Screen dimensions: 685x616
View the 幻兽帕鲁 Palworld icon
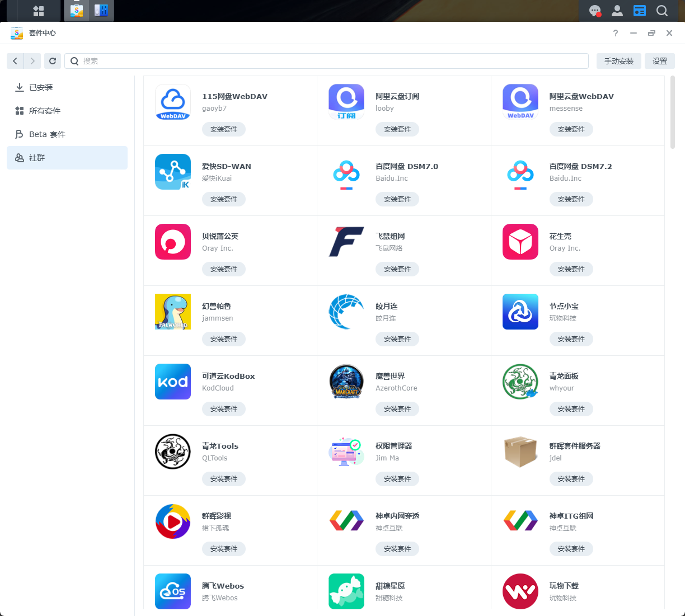pyautogui.click(x=173, y=312)
